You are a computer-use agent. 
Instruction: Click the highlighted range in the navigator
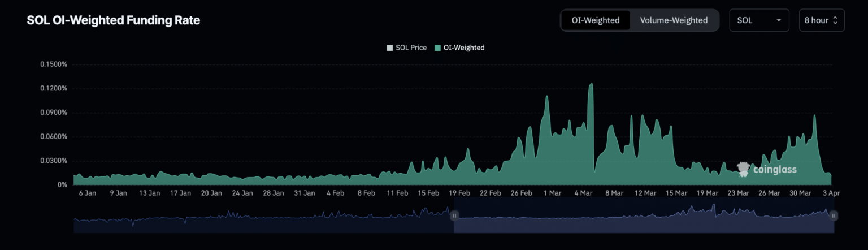(644, 221)
